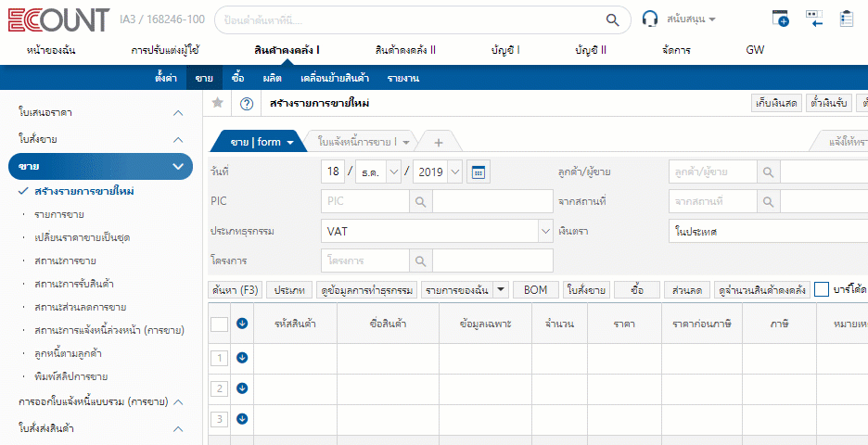Image resolution: width=868 pixels, height=445 pixels.
Task: Click the star icon to favorite this page
Action: 217,103
